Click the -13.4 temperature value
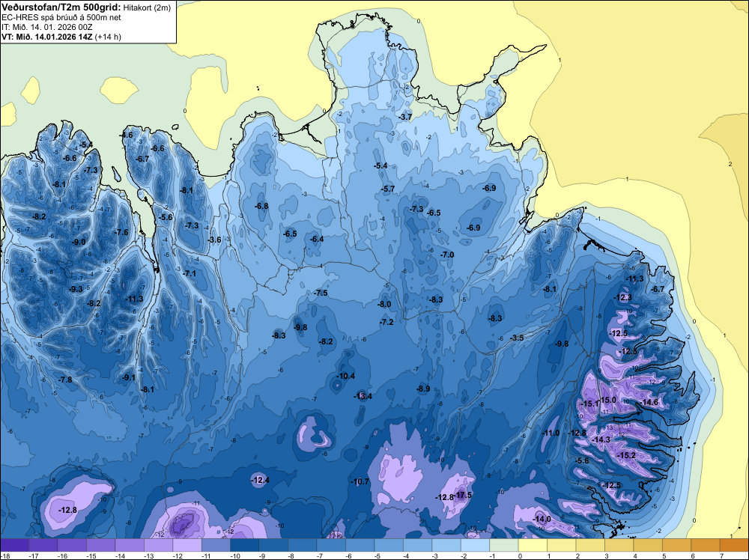749x560 pixels. coord(363,396)
